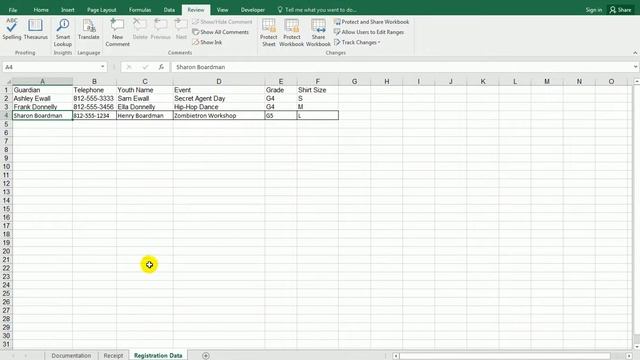
Task: Click Sign in
Action: tap(593, 10)
